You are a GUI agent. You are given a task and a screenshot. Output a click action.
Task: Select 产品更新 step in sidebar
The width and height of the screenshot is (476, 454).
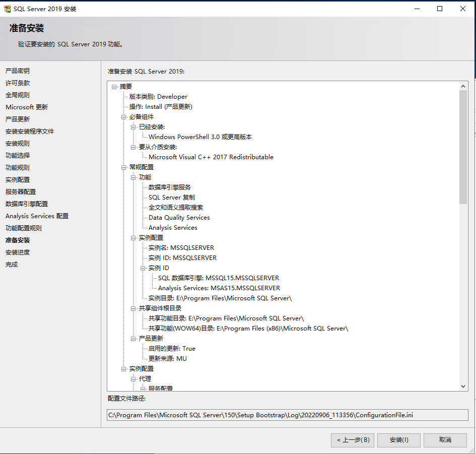click(17, 119)
